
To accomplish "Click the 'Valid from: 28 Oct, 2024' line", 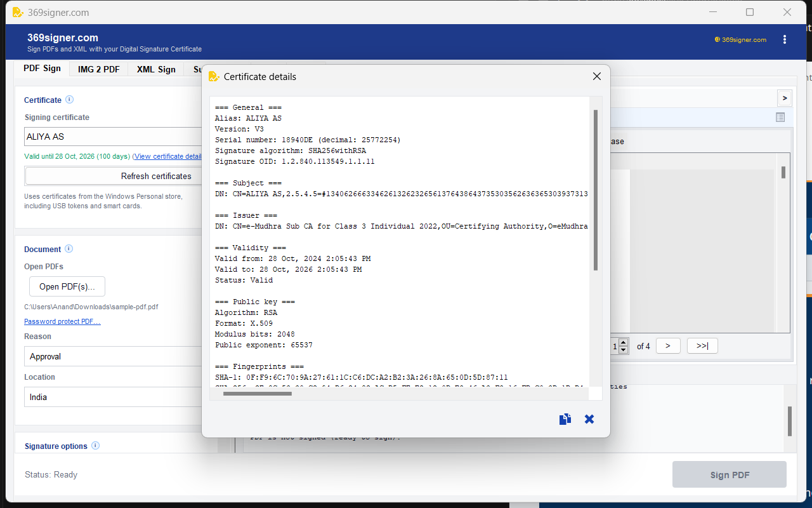I will [292, 258].
